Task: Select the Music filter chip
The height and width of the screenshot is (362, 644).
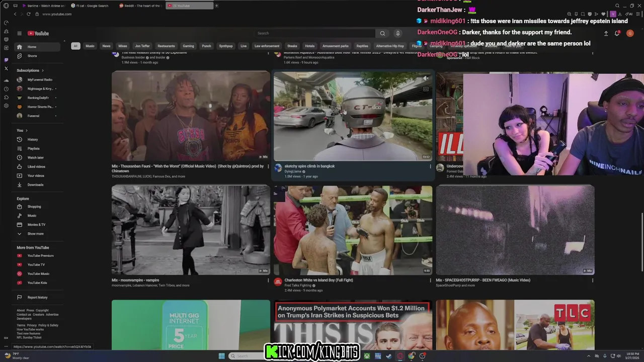Action: [90, 46]
